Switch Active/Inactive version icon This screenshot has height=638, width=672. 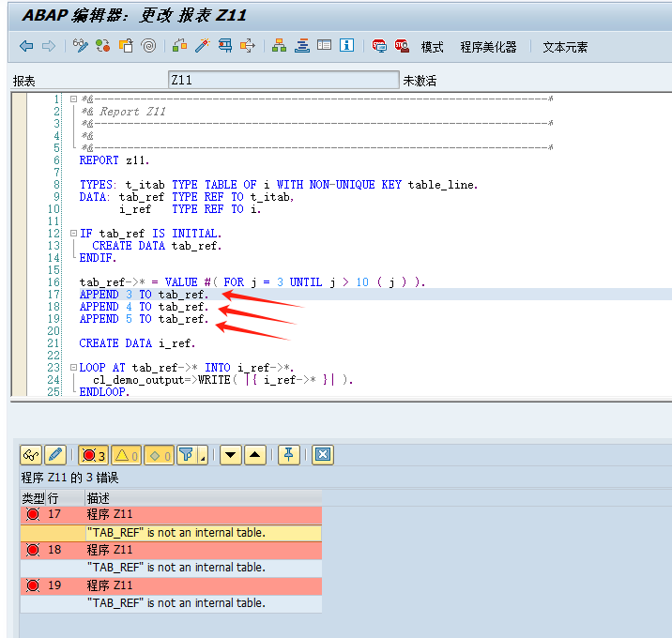coord(102,45)
